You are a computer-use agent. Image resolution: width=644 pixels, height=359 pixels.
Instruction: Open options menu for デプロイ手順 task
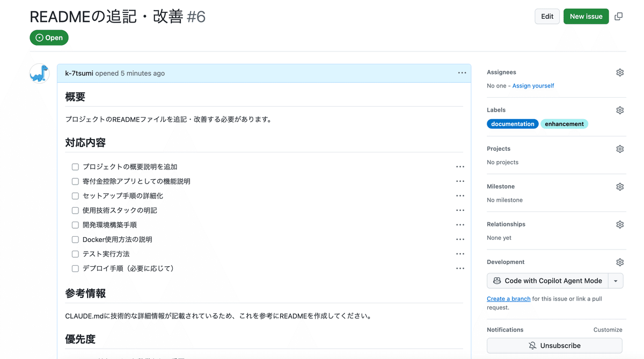pyautogui.click(x=460, y=268)
